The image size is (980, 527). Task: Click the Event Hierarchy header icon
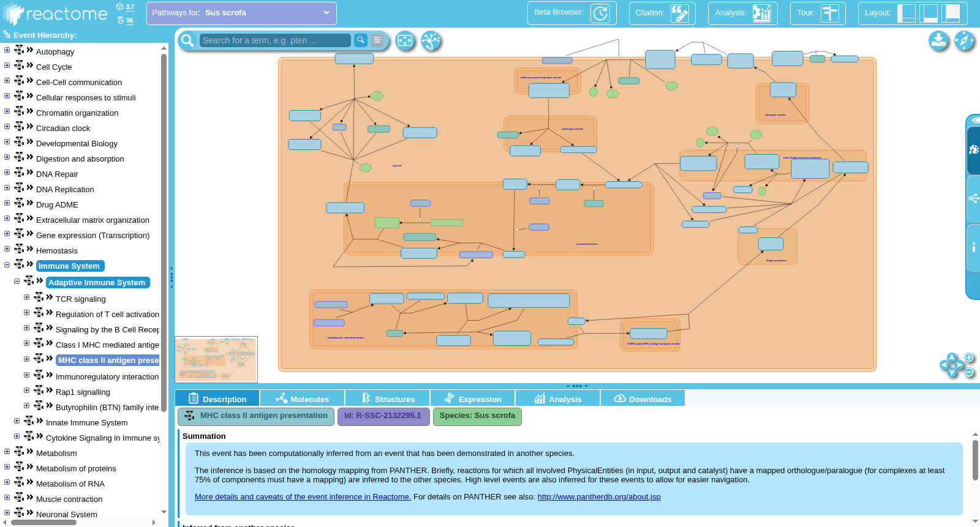(x=7, y=35)
